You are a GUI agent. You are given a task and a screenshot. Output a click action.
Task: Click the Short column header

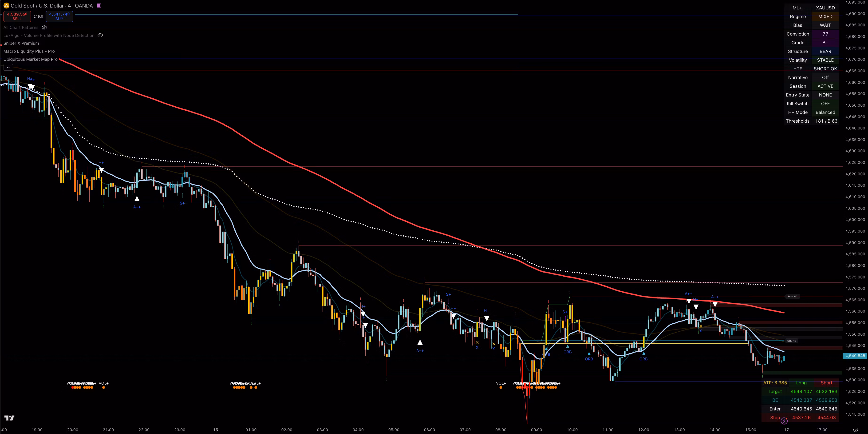(x=827, y=383)
